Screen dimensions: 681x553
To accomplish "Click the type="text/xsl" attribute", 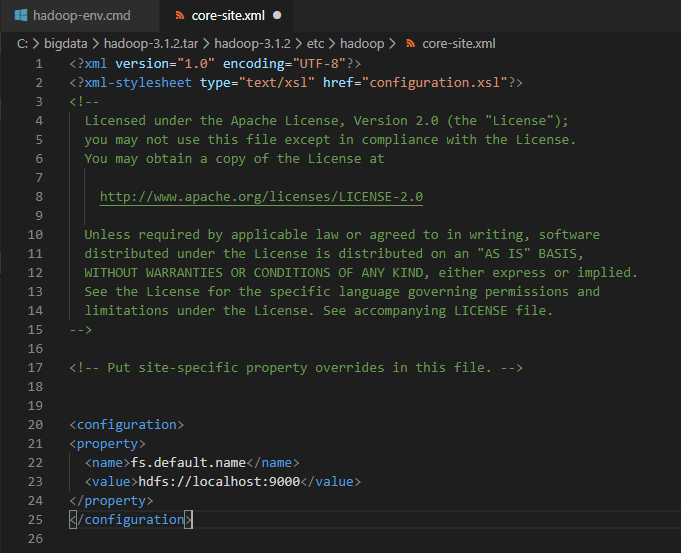I will point(257,83).
